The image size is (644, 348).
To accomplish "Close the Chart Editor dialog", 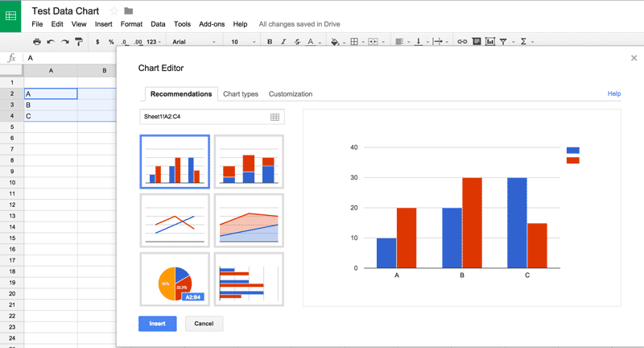I will point(634,58).
